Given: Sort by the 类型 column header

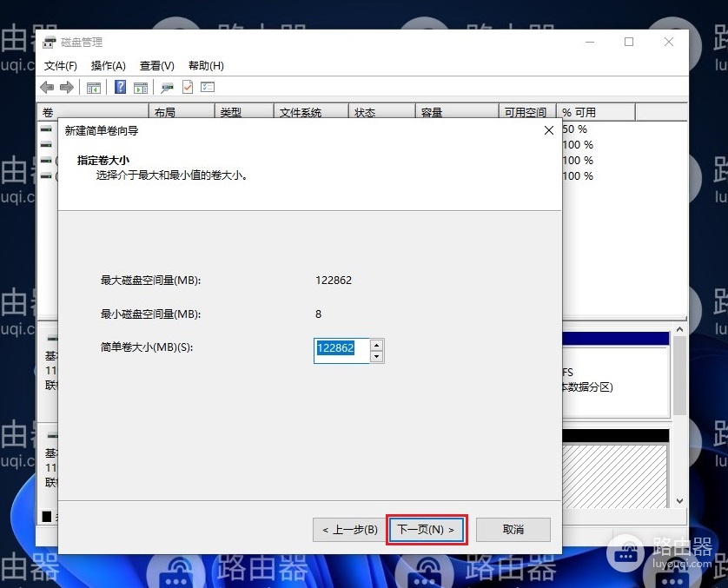Looking at the screenshot, I should [x=244, y=112].
